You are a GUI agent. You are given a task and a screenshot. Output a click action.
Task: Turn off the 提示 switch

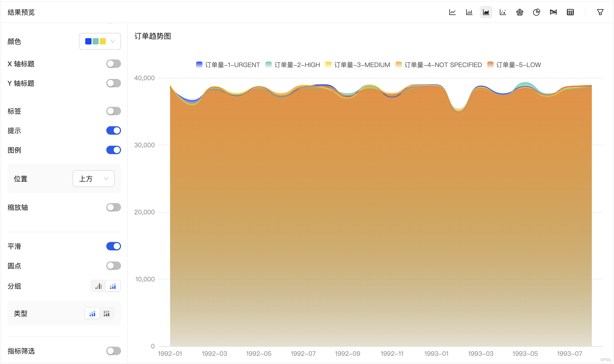pyautogui.click(x=114, y=130)
